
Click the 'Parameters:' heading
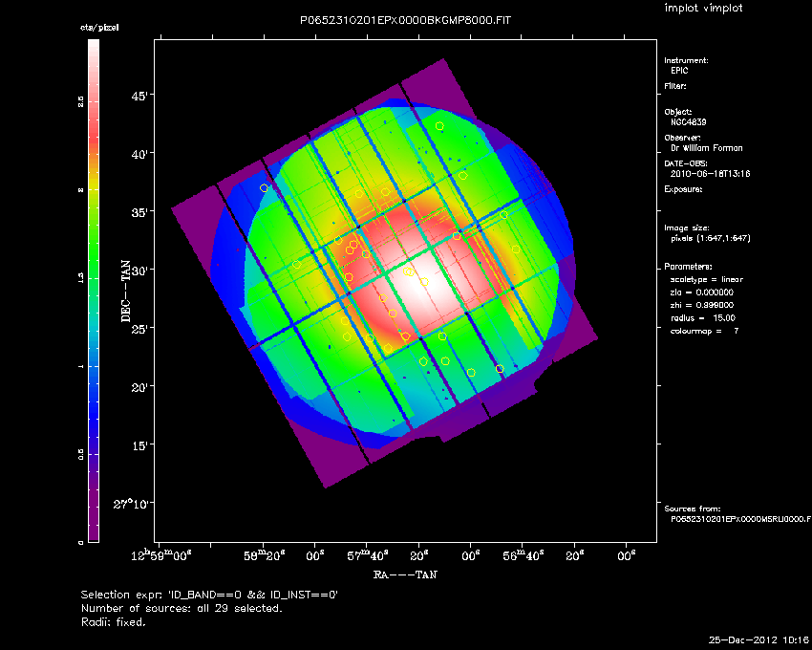688,267
